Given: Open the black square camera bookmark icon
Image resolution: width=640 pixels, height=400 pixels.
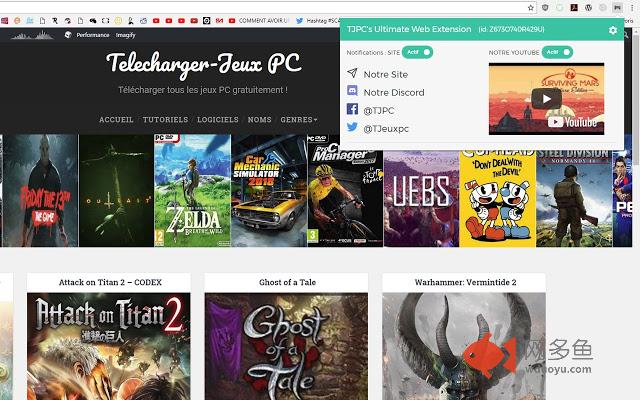Looking at the screenshot, I should click(207, 20).
